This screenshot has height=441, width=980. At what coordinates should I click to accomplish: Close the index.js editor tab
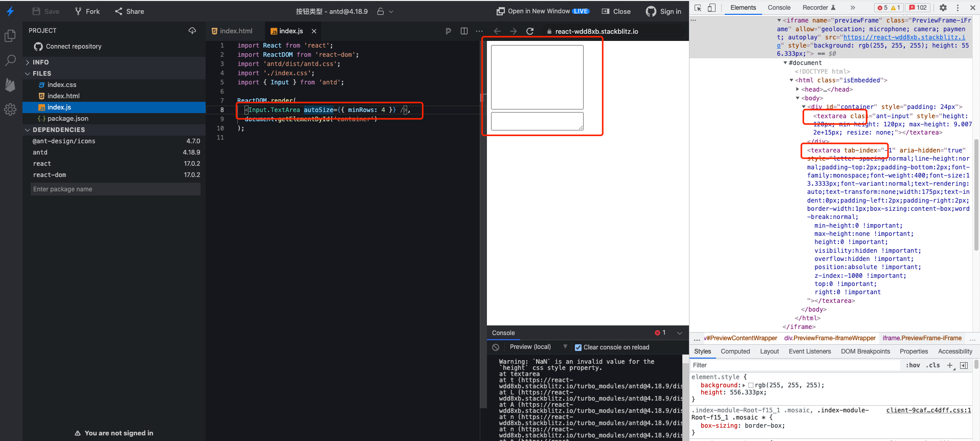click(314, 31)
